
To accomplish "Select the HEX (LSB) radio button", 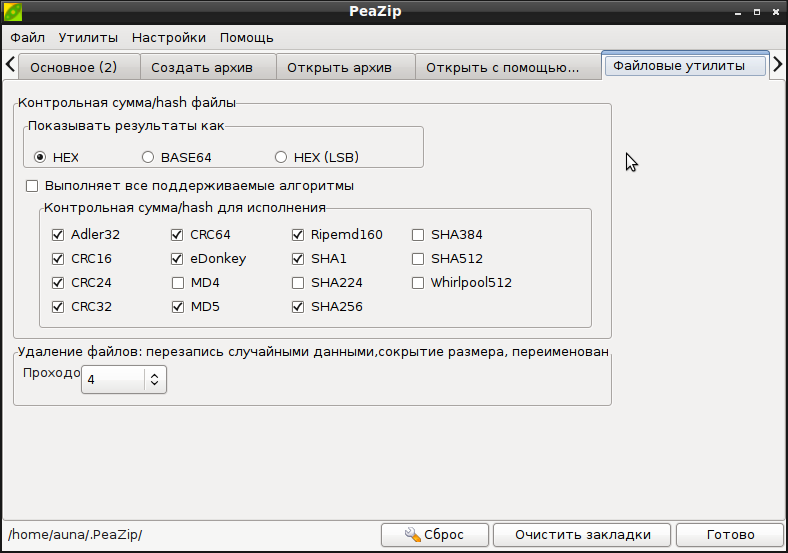I will pyautogui.click(x=281, y=157).
